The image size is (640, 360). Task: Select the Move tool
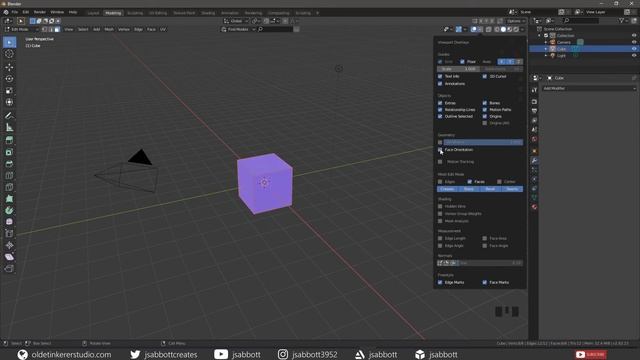(x=9, y=67)
